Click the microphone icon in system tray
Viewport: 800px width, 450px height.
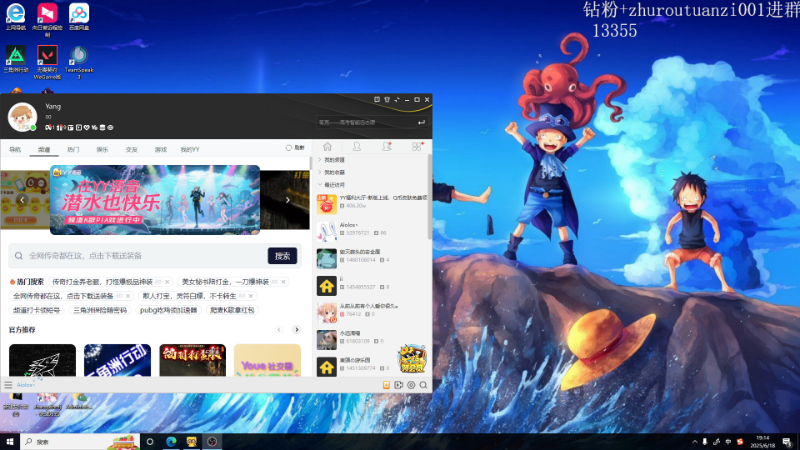[x=705, y=442]
